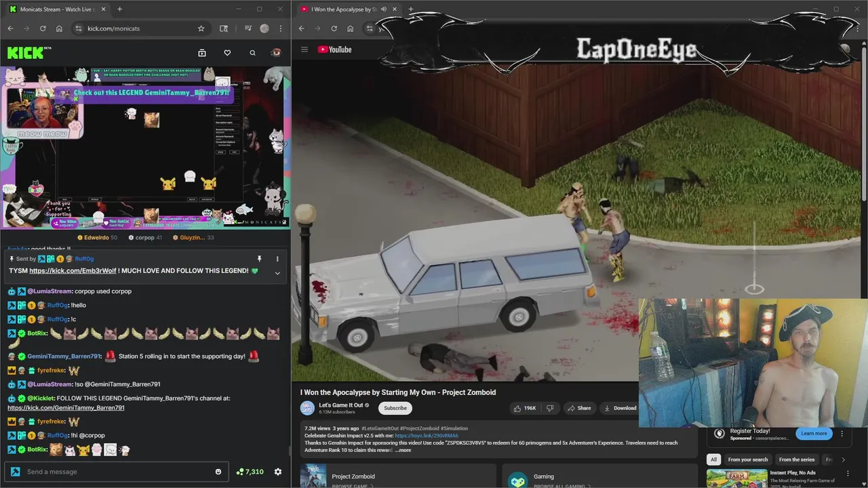Dislike the Project Zomboid video
The width and height of the screenshot is (868, 488).
(551, 408)
